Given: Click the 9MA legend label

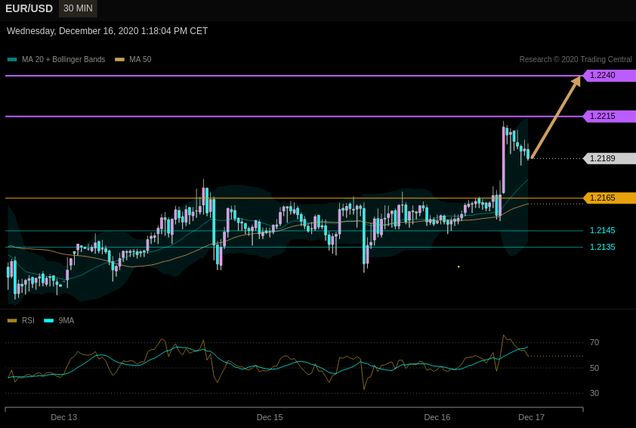Looking at the screenshot, I should (66, 320).
